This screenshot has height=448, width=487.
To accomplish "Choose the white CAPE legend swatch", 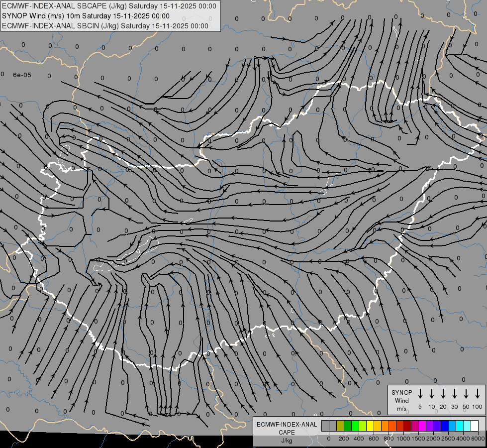I will (x=475, y=426).
